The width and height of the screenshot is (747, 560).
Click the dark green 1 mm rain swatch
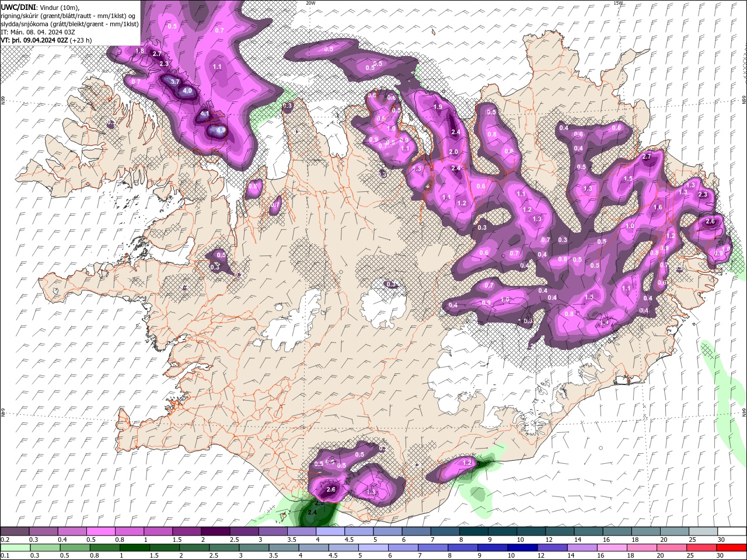pos(134,547)
